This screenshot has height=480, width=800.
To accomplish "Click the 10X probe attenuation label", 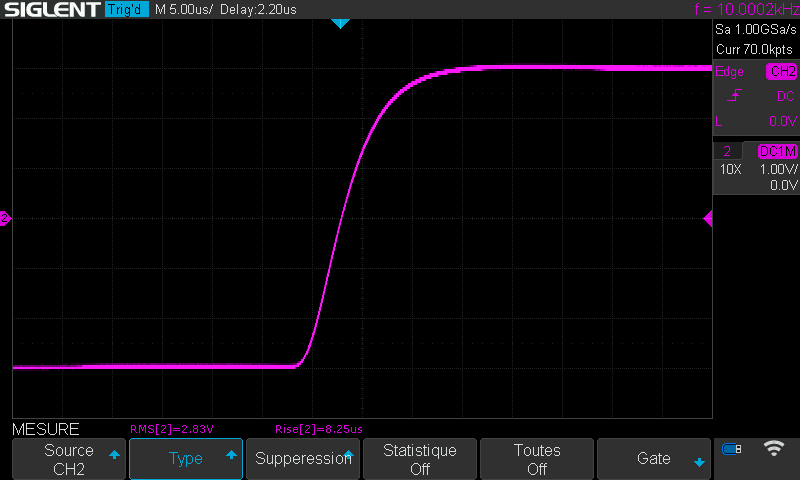I will click(x=730, y=169).
